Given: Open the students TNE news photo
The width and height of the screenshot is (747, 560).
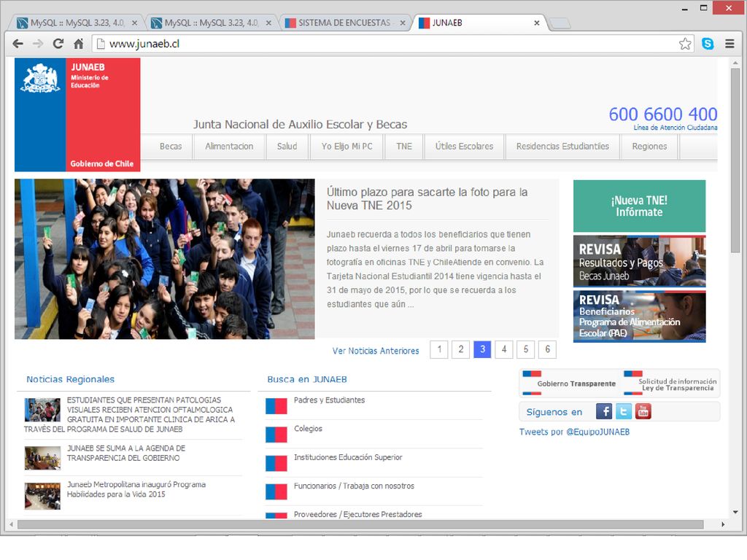Looking at the screenshot, I should pyautogui.click(x=164, y=259).
